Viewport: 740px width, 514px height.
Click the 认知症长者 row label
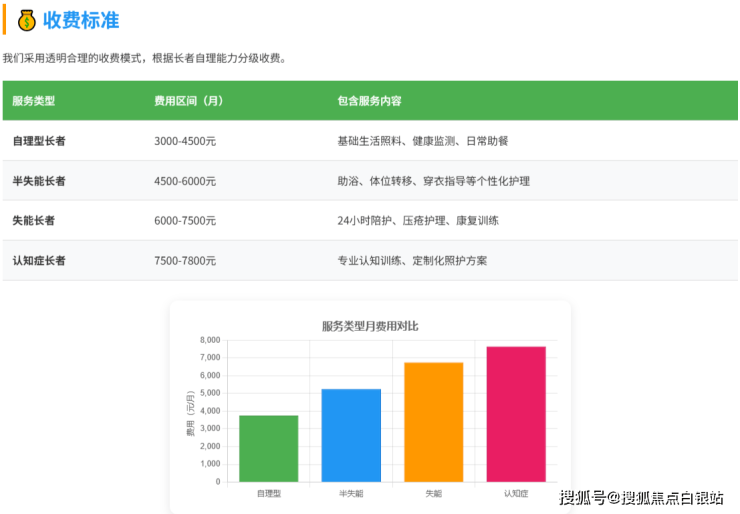pos(39,261)
